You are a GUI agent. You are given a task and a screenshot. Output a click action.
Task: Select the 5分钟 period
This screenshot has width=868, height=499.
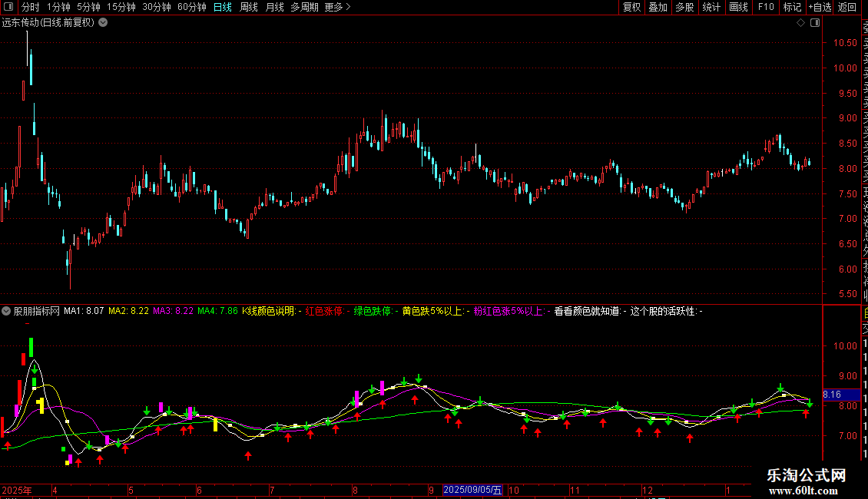pos(88,7)
